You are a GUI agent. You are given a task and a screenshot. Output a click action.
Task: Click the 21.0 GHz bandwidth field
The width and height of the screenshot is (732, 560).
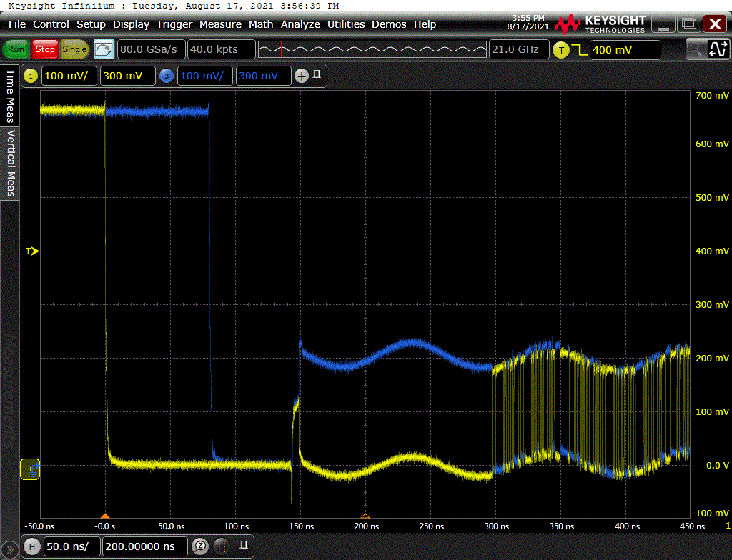point(519,49)
